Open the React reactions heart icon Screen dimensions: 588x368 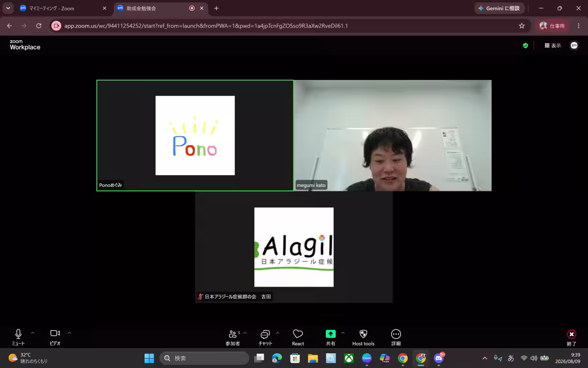pos(298,337)
